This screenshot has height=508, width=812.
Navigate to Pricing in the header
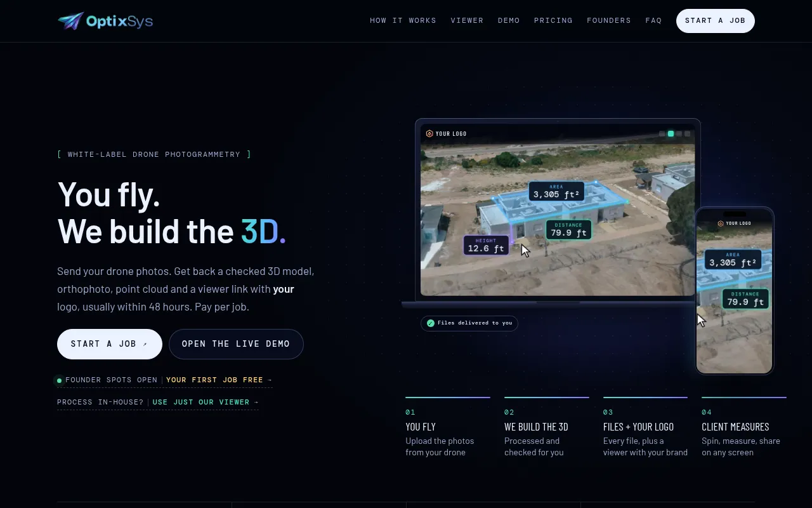click(x=553, y=21)
